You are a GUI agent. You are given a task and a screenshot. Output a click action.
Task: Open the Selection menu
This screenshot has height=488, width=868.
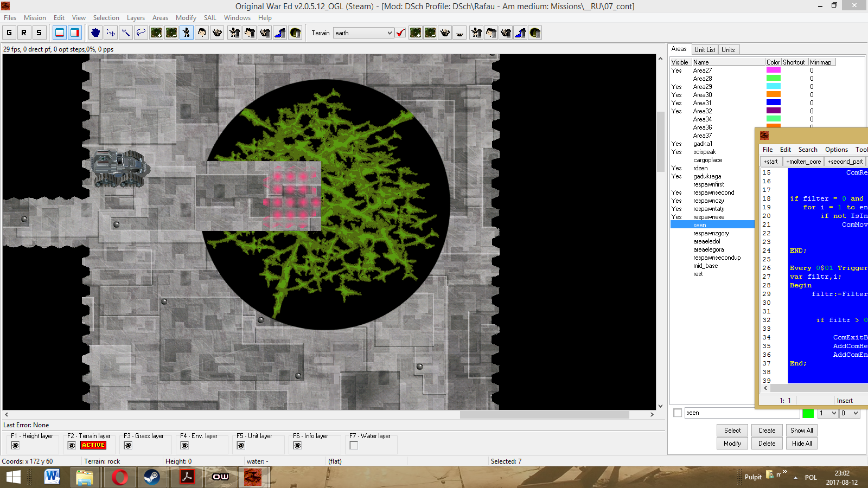(106, 18)
